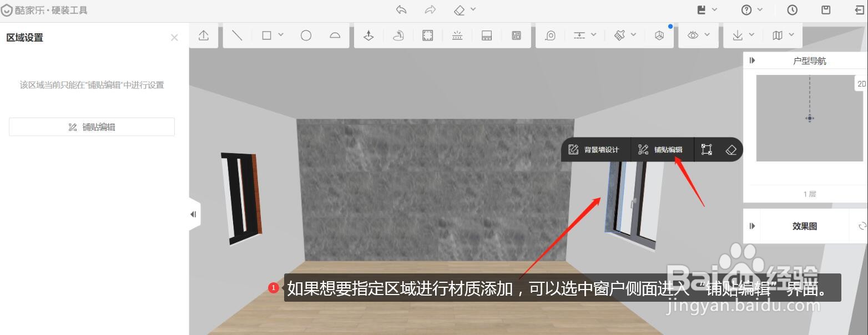Open the eye visibility dropdown menu
Viewport: 868px width, 335px height.
[x=708, y=34]
